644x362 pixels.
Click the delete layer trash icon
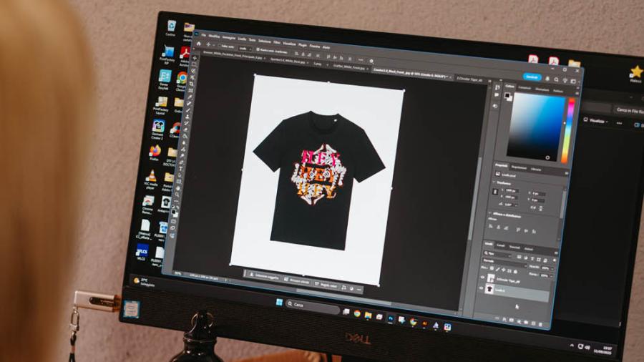tap(540, 324)
